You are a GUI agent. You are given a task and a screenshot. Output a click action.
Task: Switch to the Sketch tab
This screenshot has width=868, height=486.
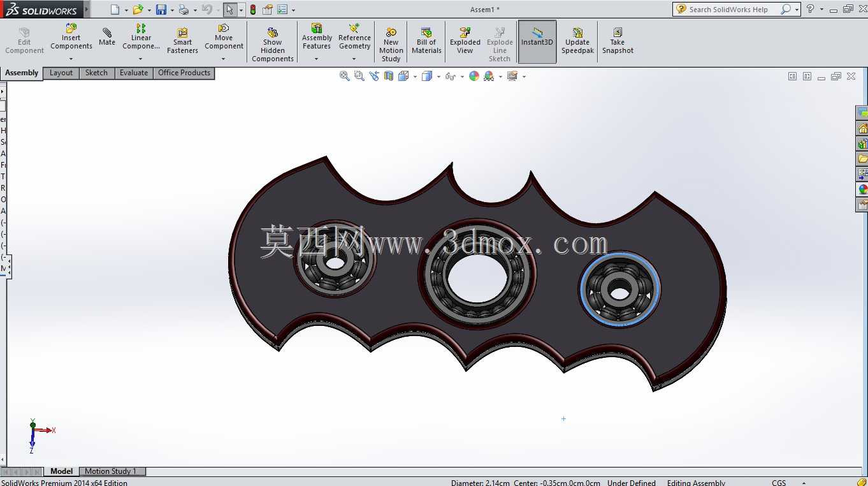pos(97,73)
